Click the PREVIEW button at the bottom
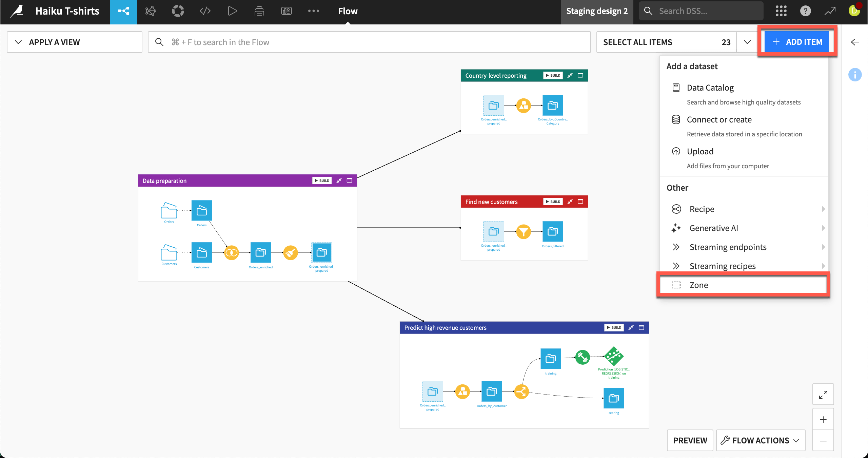The height and width of the screenshot is (458, 868). coord(690,440)
